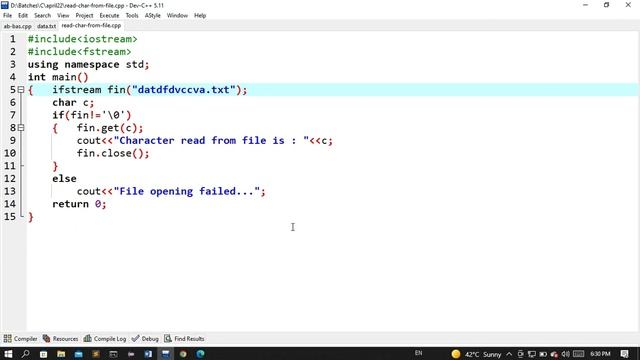Open the Resources panel tab
The image size is (640, 360).
[60, 339]
